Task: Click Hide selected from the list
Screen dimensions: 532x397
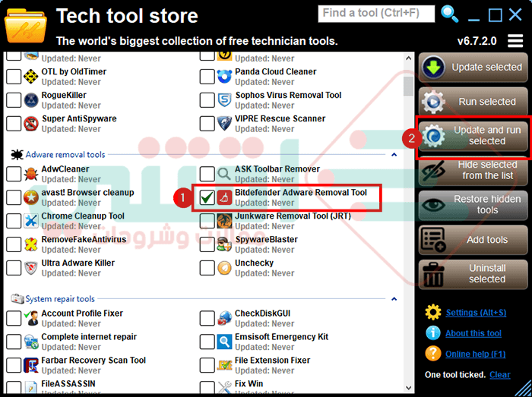Action: coord(473,170)
